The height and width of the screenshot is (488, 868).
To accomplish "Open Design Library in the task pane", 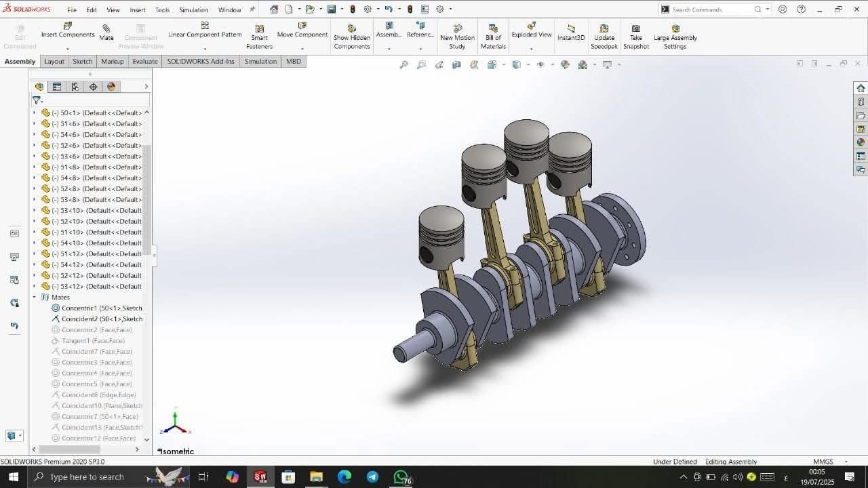I will (x=861, y=102).
